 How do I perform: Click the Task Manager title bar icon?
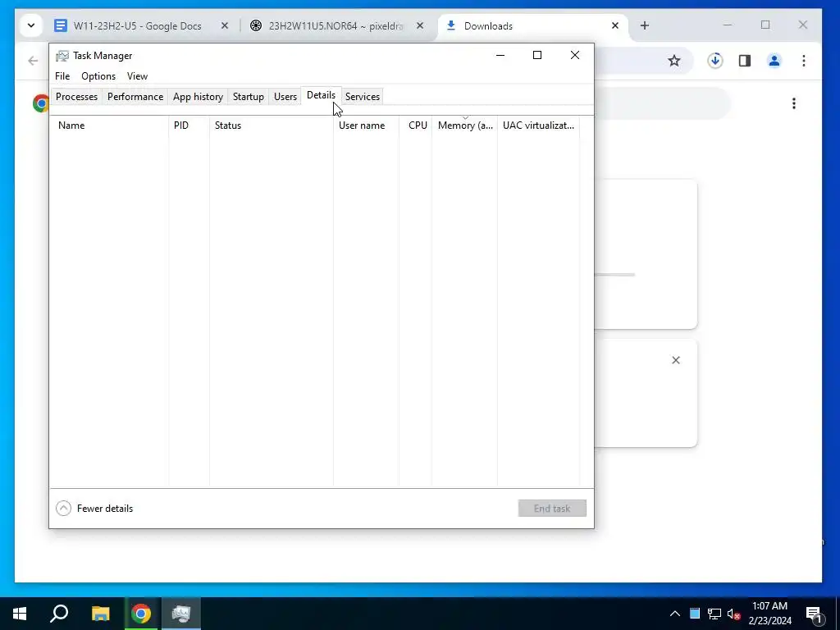62,56
